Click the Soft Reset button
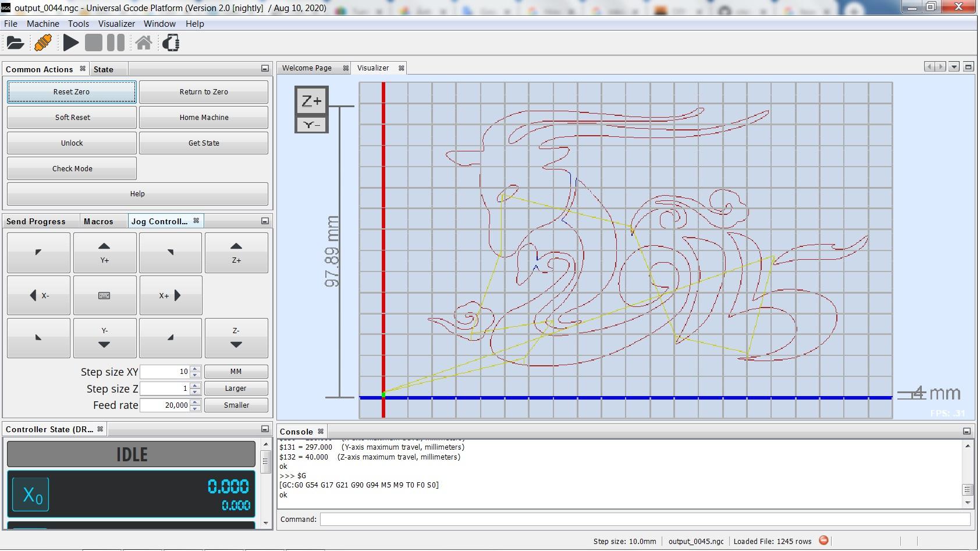 pos(72,118)
